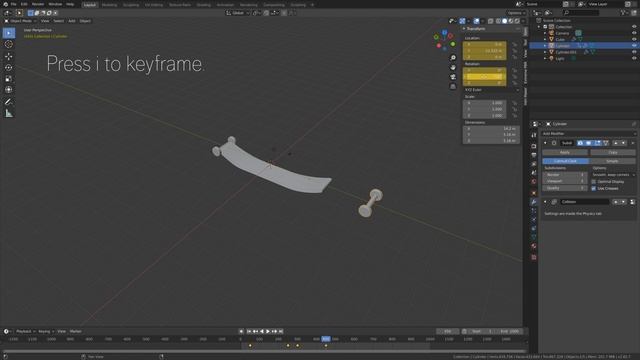
Task: Select the Move tool
Action: pyautogui.click(x=9, y=56)
